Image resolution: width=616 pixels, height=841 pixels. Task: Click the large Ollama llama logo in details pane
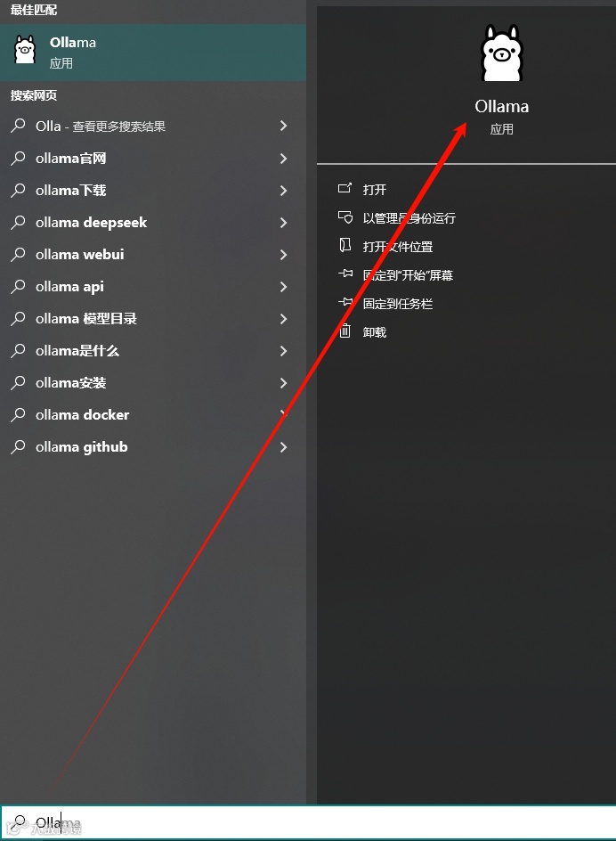[501, 53]
